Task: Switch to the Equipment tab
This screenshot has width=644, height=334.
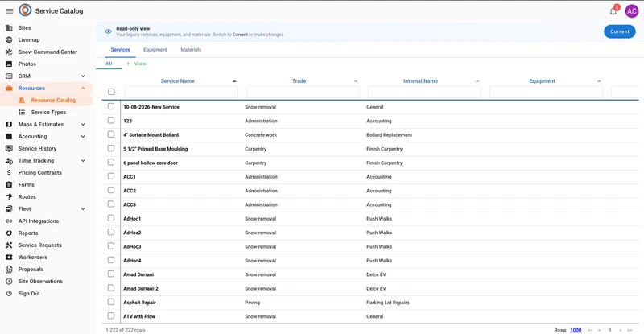Action: (155, 50)
